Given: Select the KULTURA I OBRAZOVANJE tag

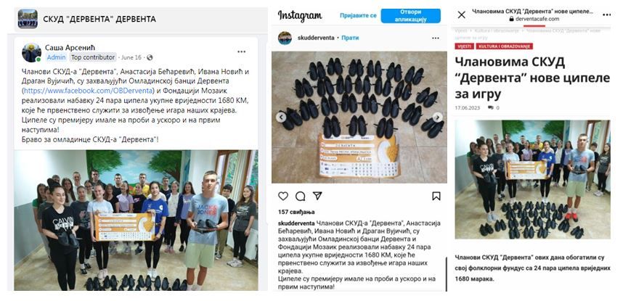Looking at the screenshot, I should pyautogui.click(x=505, y=46).
